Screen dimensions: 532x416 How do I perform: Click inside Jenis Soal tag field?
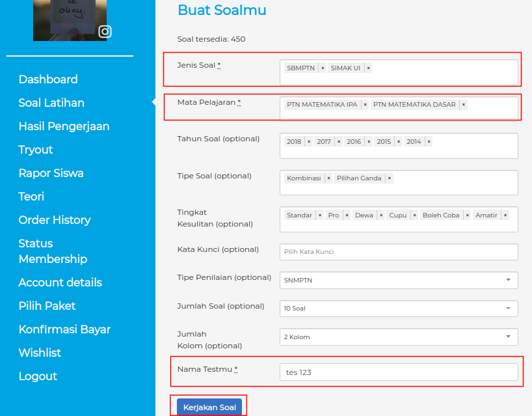(399, 72)
